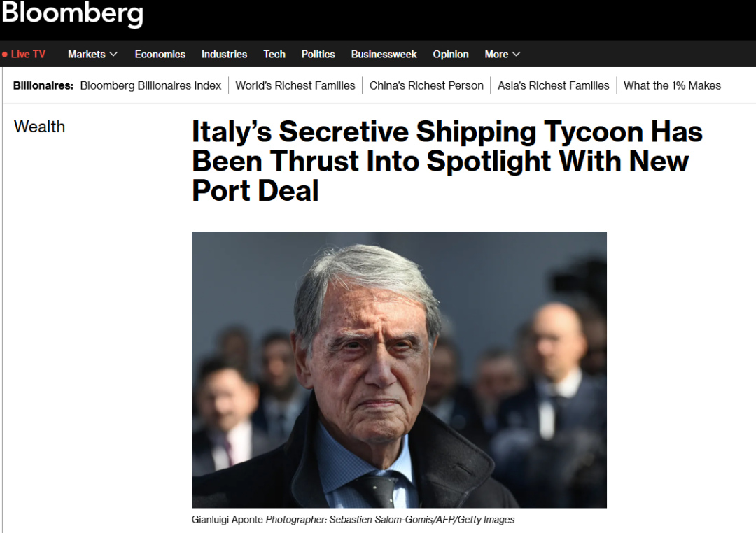Screen dimensions: 756x533
Task: Select Politics from the top navigation
Action: (318, 55)
